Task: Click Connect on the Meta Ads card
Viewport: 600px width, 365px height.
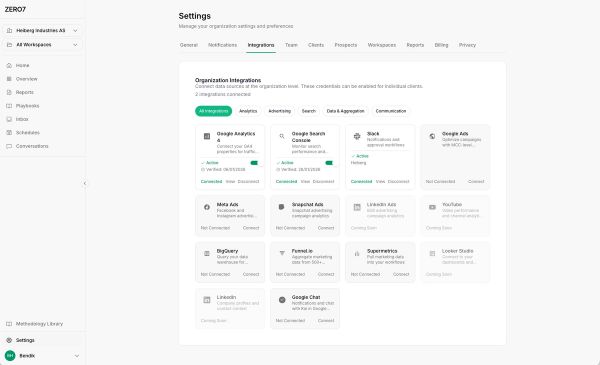Action: tap(251, 228)
